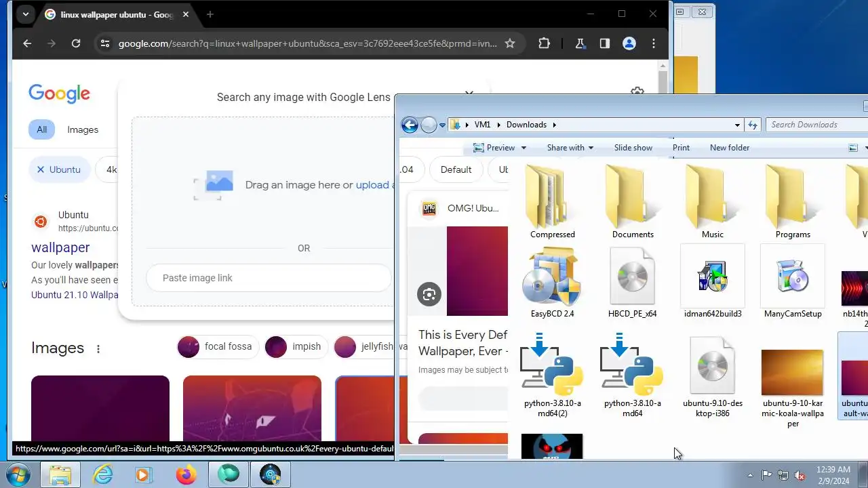Viewport: 868px width, 488px height.
Task: Open Internet Explorer from taskbar
Action: pyautogui.click(x=103, y=474)
